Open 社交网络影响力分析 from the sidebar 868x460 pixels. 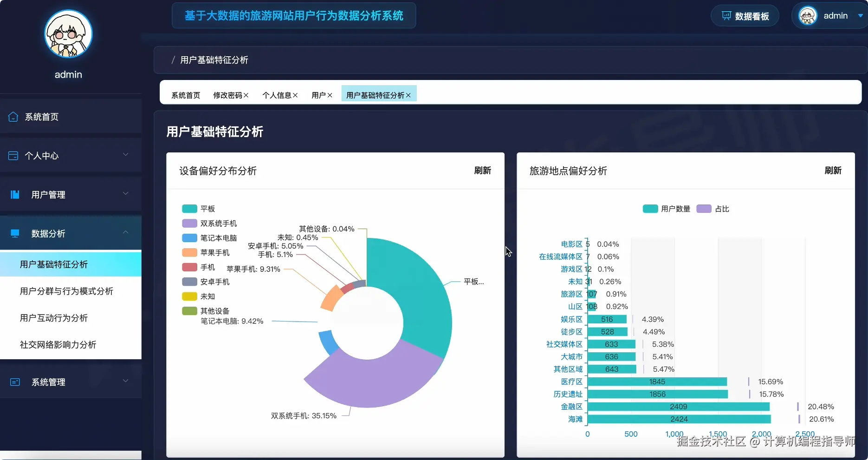[58, 345]
